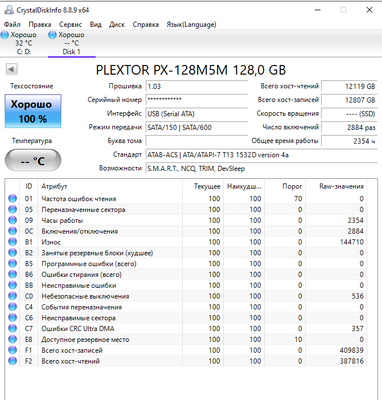Click the Прошивка field showing 1.03
This screenshot has height=400, width=382.
point(196,86)
